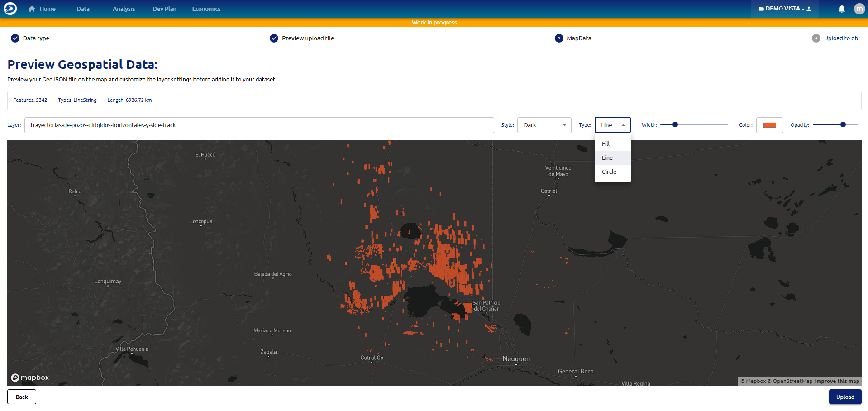Screen dimensions: 868x411
Task: Select Circle from the Type list
Action: coord(609,172)
